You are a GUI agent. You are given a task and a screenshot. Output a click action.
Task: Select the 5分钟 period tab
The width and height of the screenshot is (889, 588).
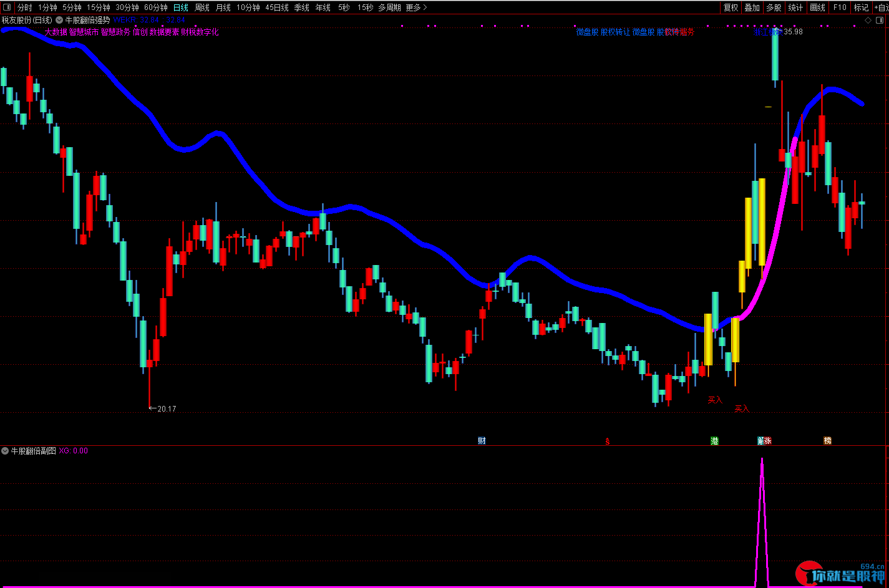pos(72,7)
